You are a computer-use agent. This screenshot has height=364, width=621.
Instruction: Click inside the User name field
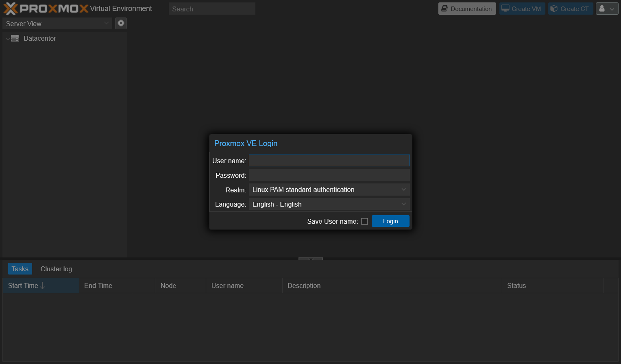(x=329, y=160)
